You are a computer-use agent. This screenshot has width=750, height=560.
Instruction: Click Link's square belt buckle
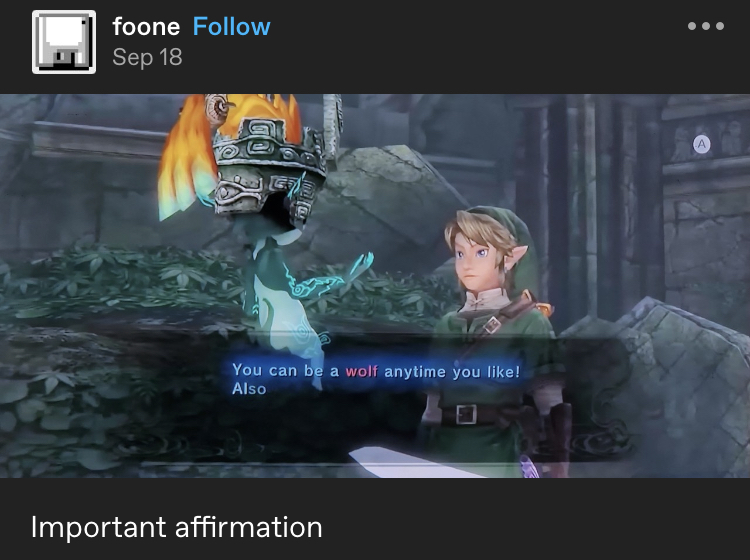pyautogui.click(x=466, y=414)
